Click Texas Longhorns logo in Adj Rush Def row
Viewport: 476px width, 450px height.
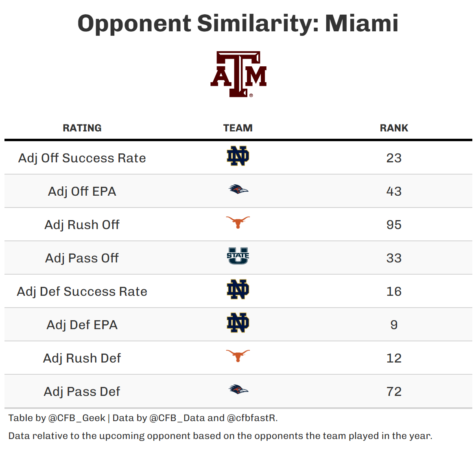tap(238, 356)
